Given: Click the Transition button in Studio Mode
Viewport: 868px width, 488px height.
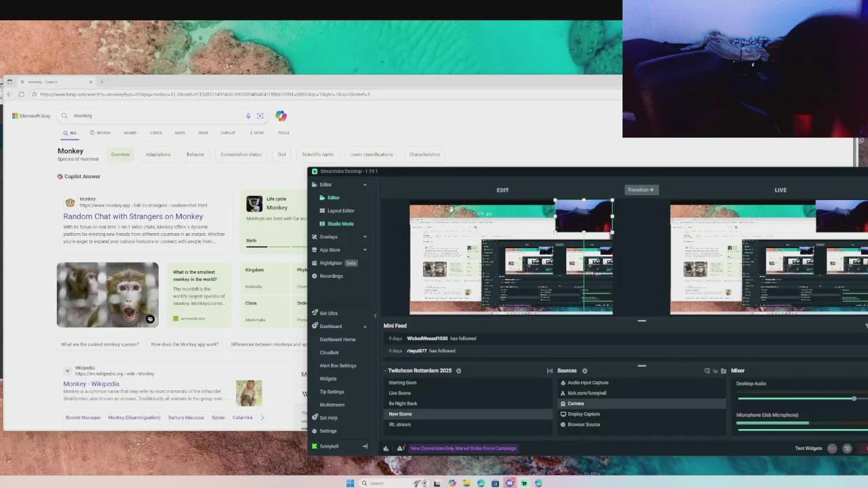Looking at the screenshot, I should pyautogui.click(x=641, y=190).
